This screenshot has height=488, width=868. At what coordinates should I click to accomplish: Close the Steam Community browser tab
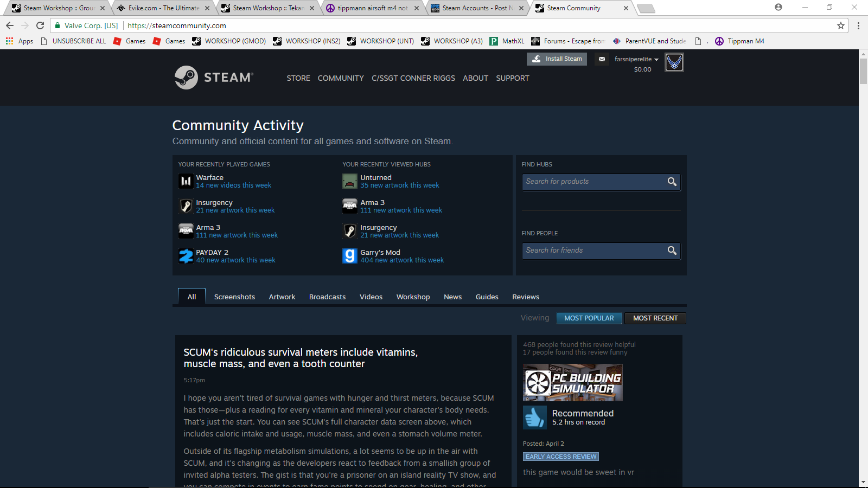coord(626,8)
